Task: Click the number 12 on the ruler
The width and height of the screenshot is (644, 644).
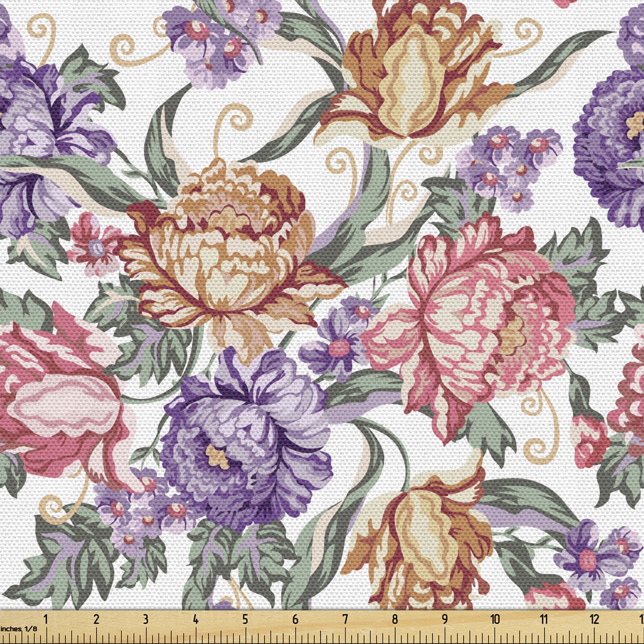Action: (x=594, y=619)
